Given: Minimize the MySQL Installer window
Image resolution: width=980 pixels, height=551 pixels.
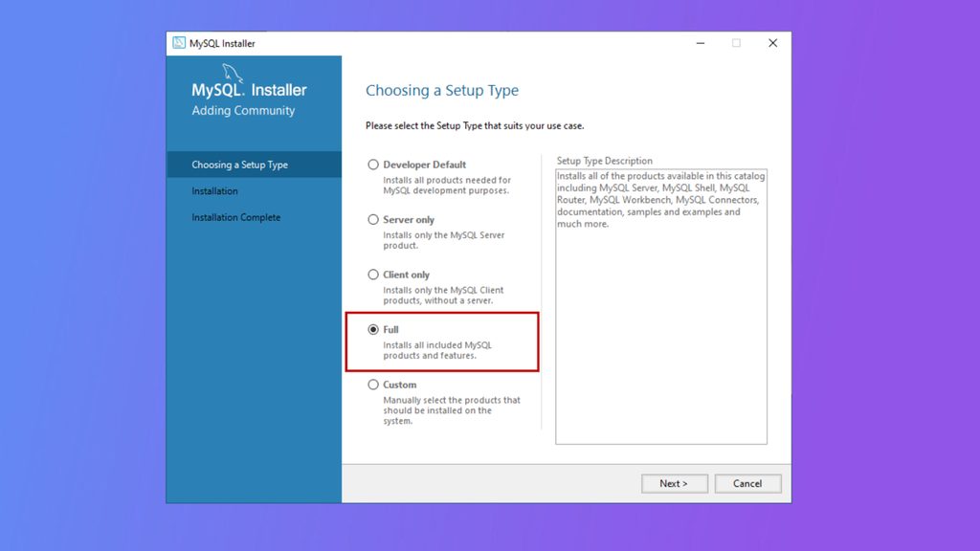Looking at the screenshot, I should (x=701, y=43).
